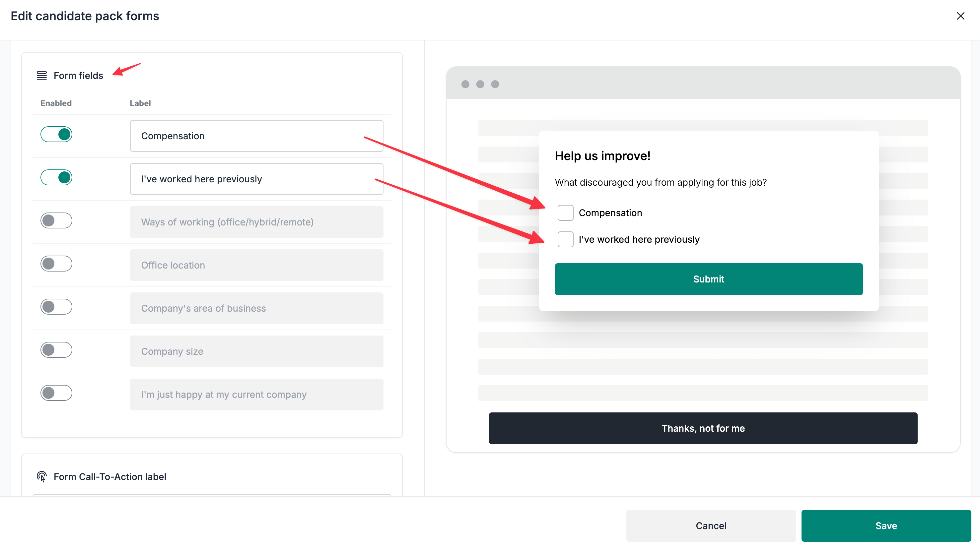Image resolution: width=980 pixels, height=551 pixels.
Task: Click the Office location label field
Action: coord(256,265)
